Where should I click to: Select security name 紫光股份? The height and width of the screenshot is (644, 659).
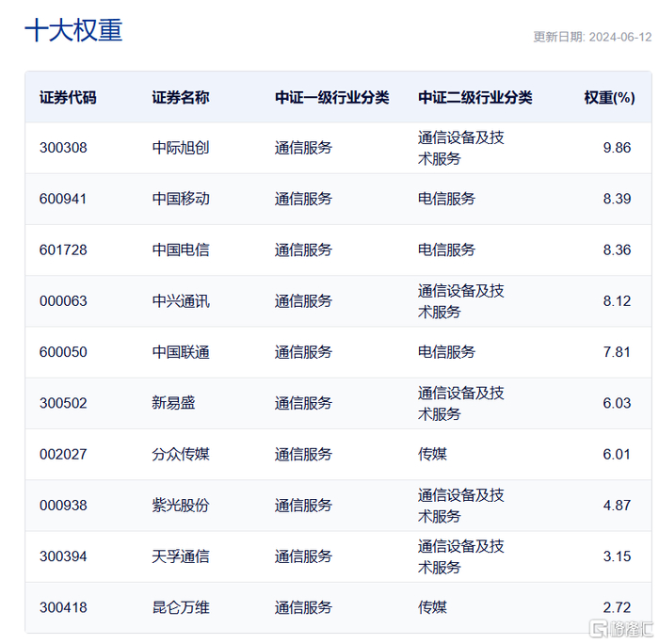click(x=181, y=506)
